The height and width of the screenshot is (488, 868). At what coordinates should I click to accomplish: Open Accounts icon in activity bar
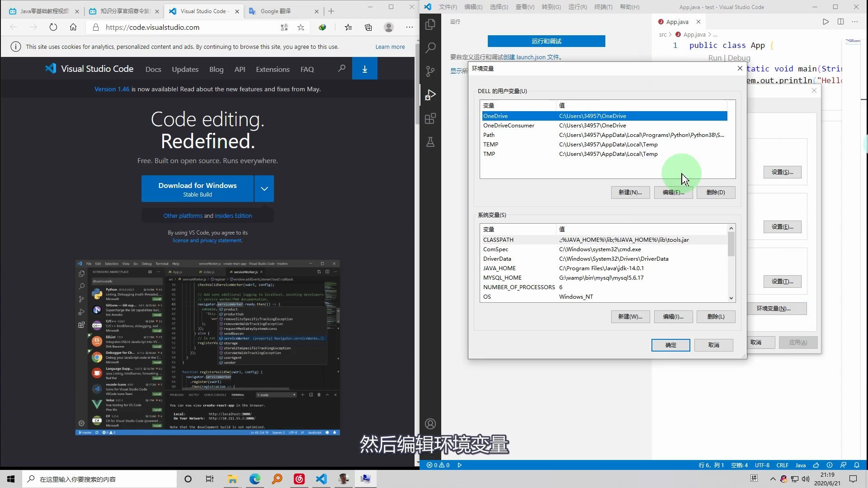point(430,424)
